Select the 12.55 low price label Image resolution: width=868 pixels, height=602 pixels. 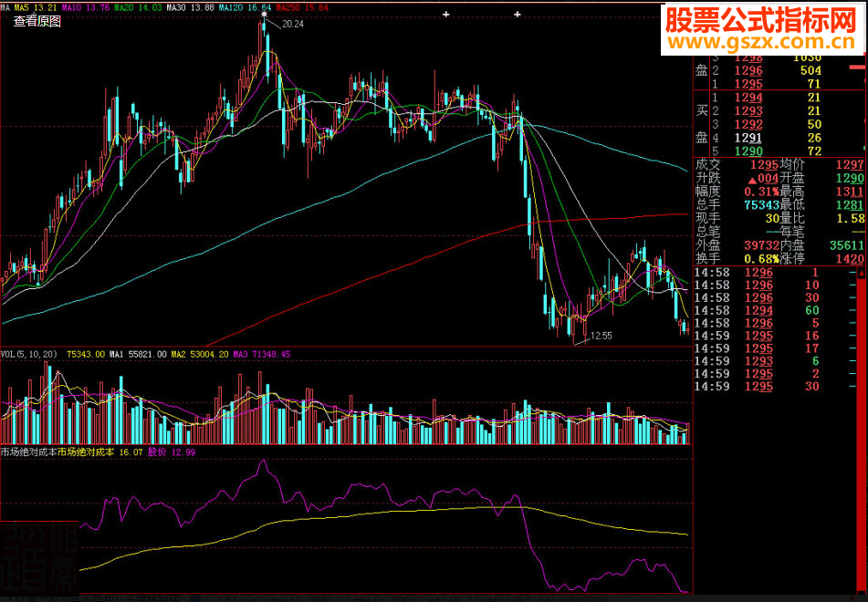click(x=601, y=336)
